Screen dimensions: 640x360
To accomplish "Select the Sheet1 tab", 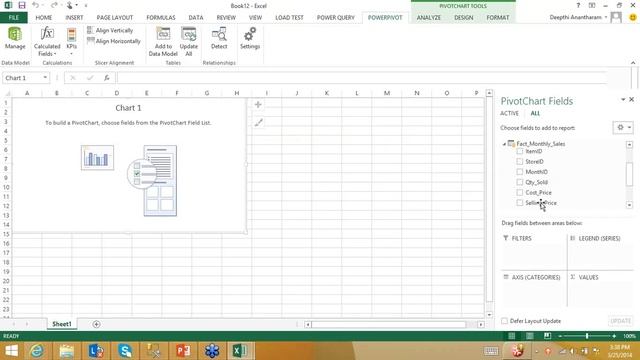I will tap(62, 324).
